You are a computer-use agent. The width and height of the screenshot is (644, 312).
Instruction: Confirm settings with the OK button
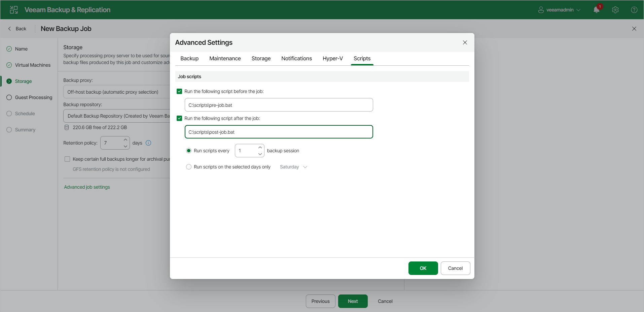point(423,268)
